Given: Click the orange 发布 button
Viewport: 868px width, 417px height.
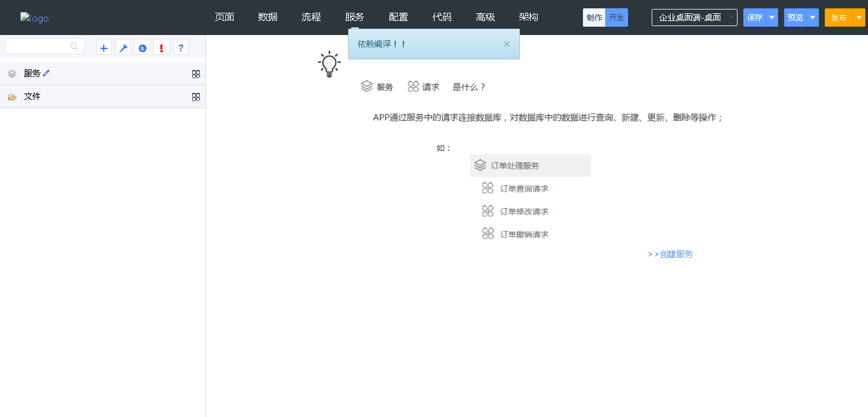Looking at the screenshot, I should tap(839, 18).
